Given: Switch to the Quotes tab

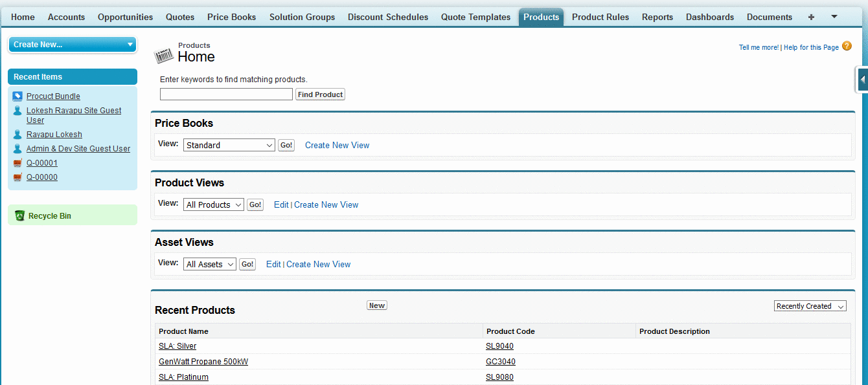Looking at the screenshot, I should (180, 17).
